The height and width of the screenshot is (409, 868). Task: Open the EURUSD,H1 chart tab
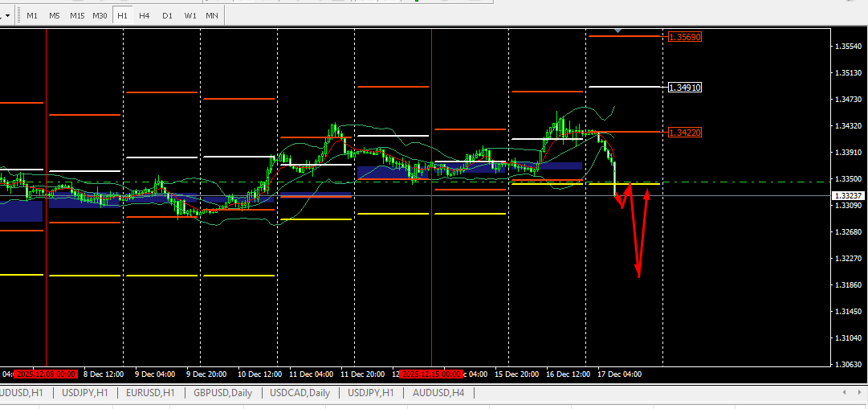150,393
